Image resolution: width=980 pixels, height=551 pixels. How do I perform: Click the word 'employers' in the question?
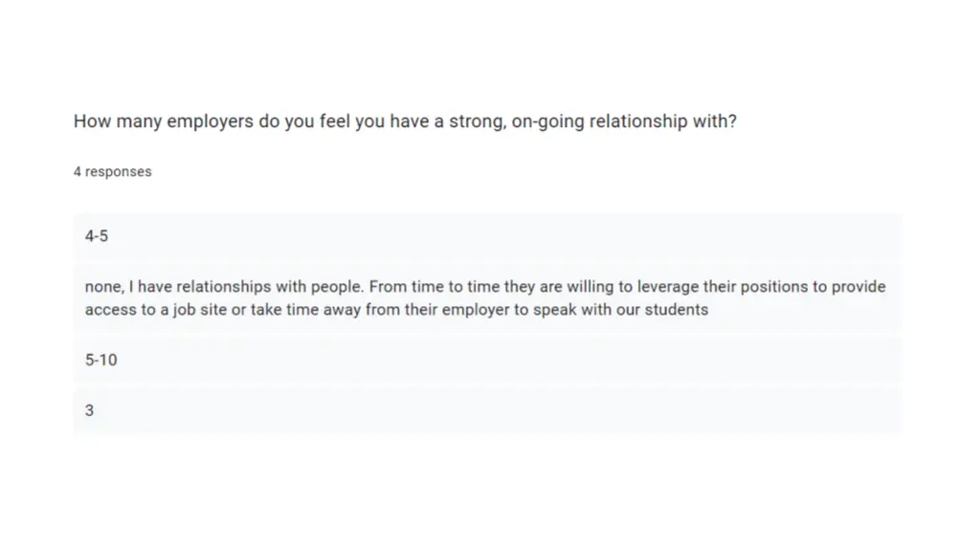(210, 121)
